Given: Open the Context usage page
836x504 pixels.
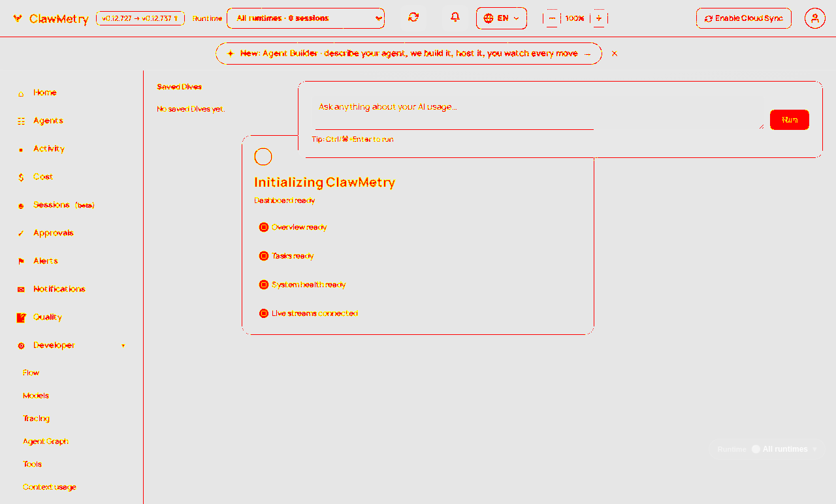Looking at the screenshot, I should [50, 487].
